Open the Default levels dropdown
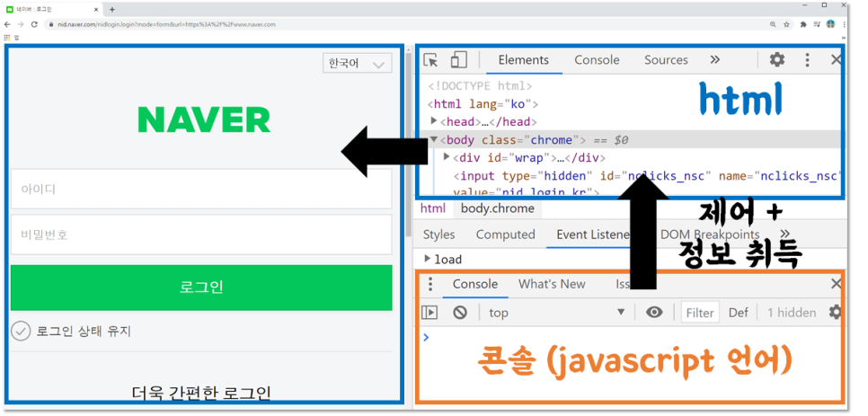 tap(739, 313)
